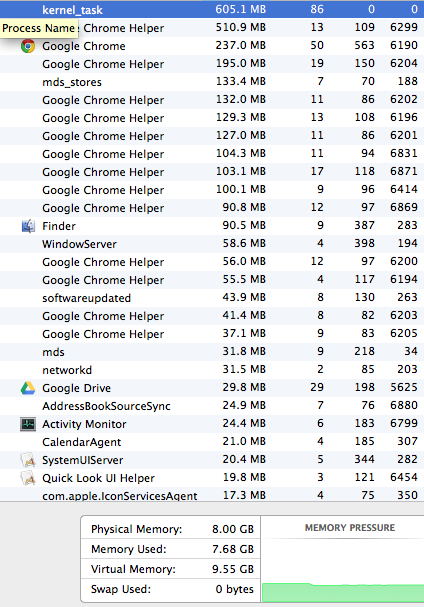The height and width of the screenshot is (607, 424).
Task: Click the SystemUIServer process name
Action: (83, 460)
